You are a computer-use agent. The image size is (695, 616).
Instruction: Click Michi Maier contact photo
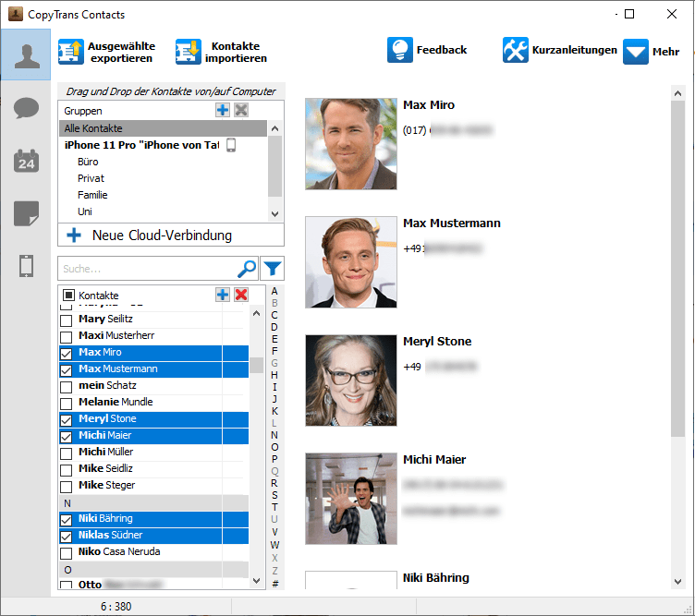(x=351, y=499)
